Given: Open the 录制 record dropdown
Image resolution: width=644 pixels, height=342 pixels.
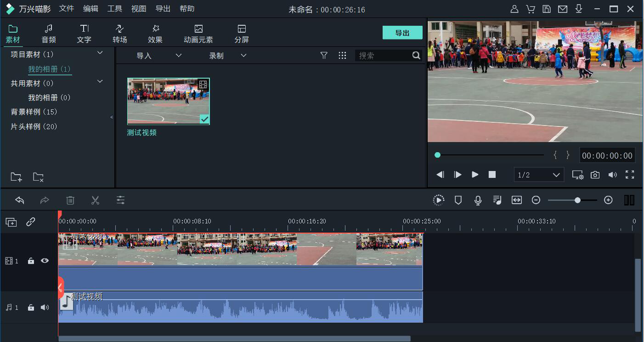Looking at the screenshot, I should click(x=228, y=56).
